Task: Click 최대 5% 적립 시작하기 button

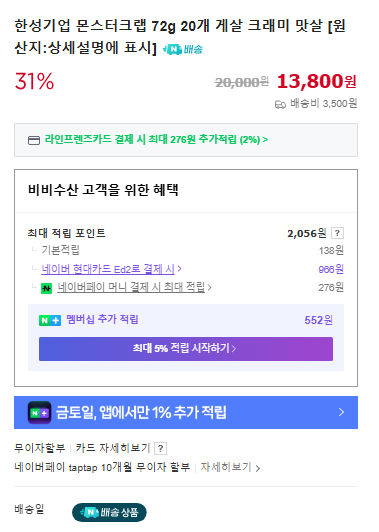Action: [186, 349]
